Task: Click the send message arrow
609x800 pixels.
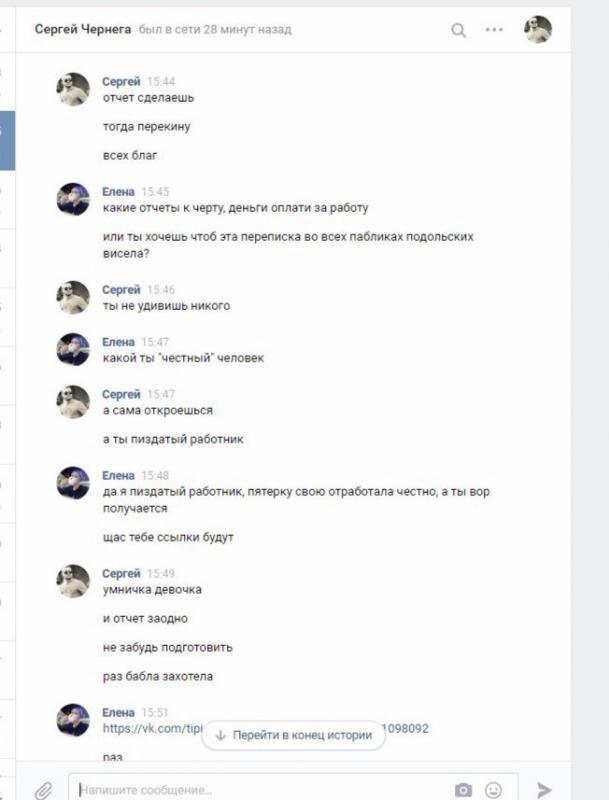Action: click(x=544, y=789)
